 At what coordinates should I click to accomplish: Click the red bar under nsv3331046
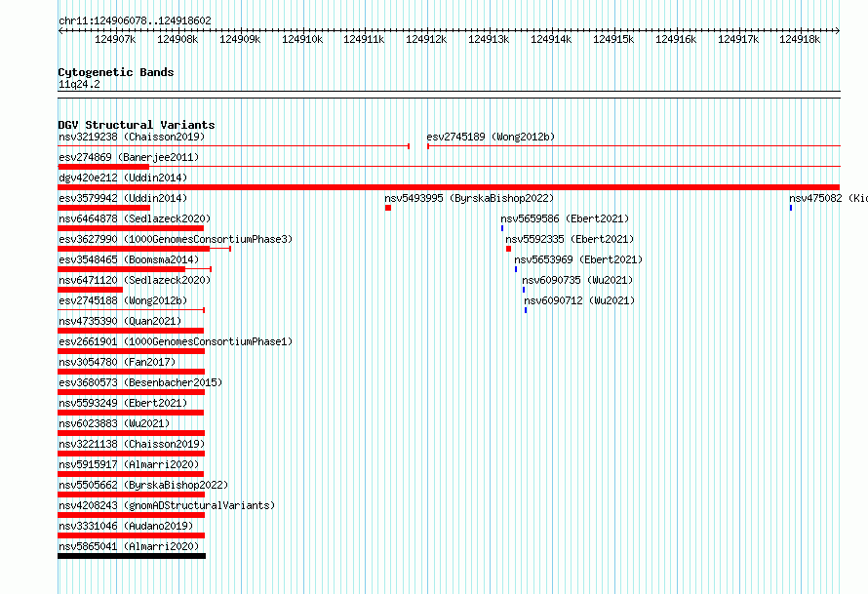point(132,535)
